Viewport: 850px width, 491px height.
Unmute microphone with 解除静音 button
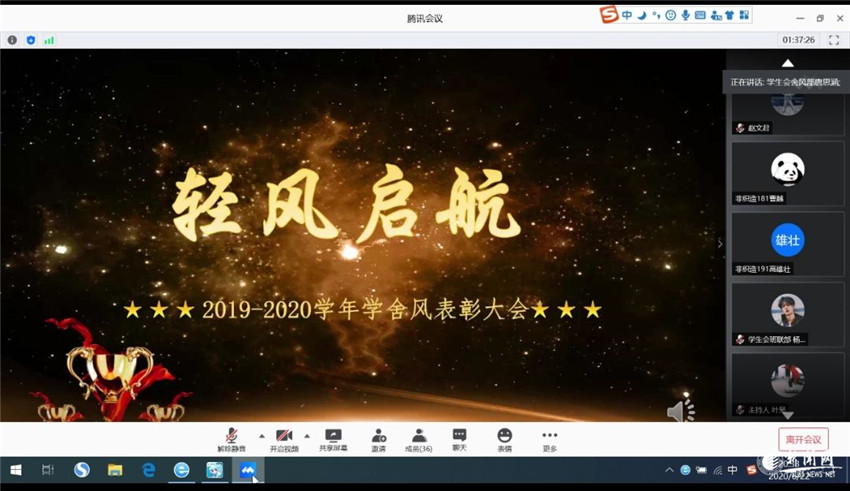coord(231,438)
